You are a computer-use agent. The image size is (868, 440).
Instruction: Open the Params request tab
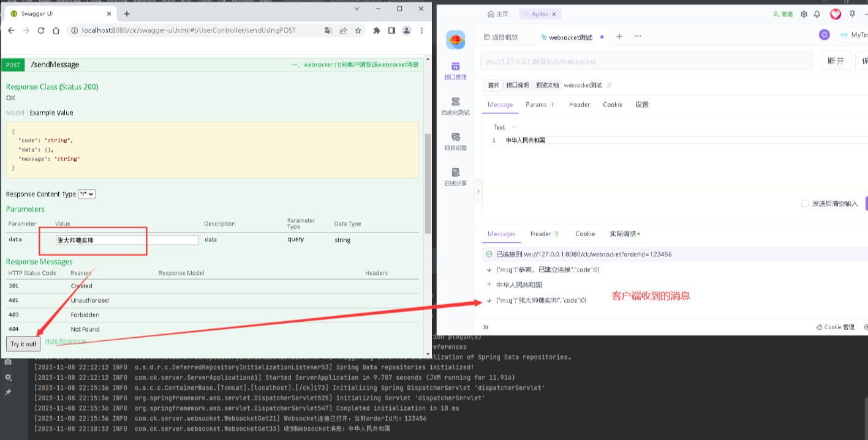[540, 105]
